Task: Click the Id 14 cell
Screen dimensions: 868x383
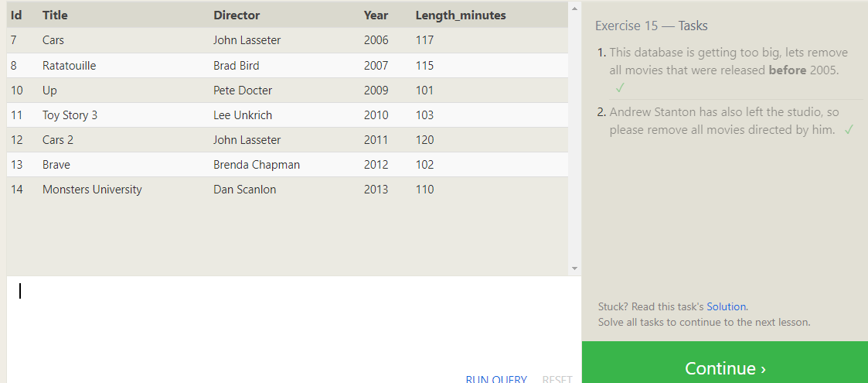Action: [x=16, y=190]
